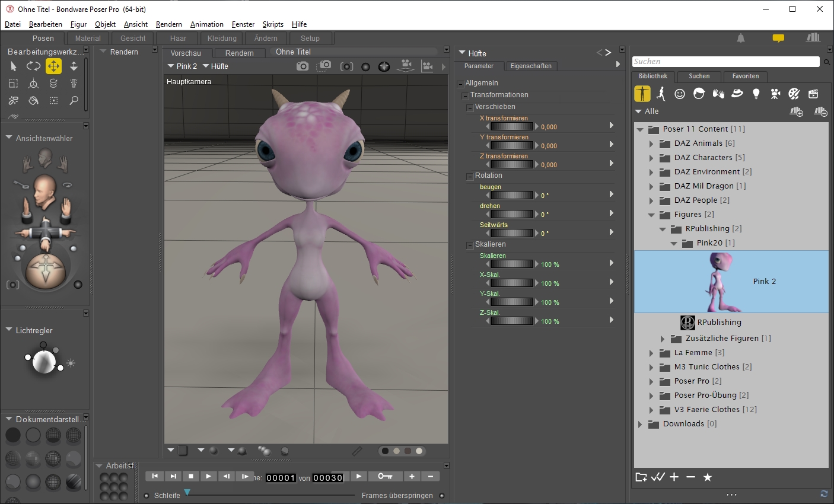Open the Figures library category
The image size is (834, 504).
tap(642, 94)
